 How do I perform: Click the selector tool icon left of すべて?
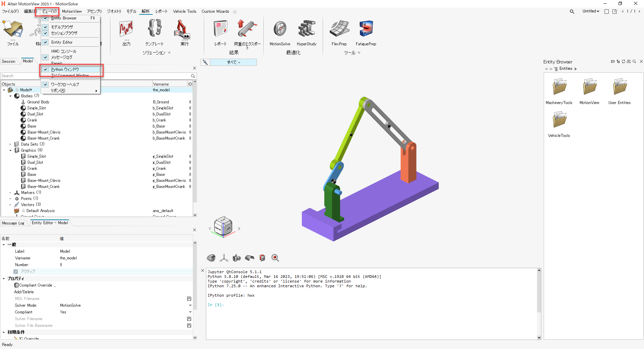point(205,62)
